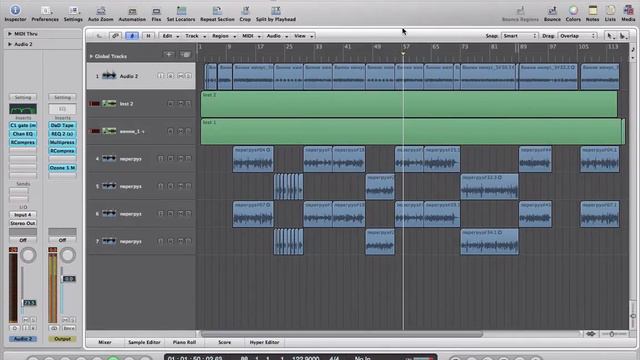Open the Snap Smart dropdown
This screenshot has width=640, height=360.
point(519,36)
